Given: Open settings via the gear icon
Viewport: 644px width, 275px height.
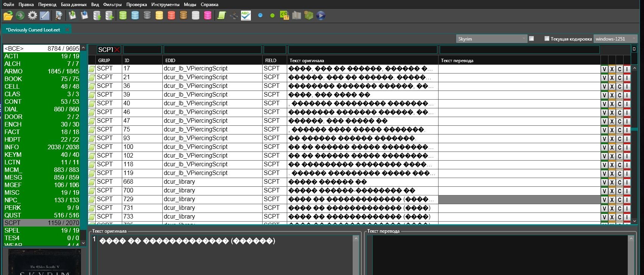Looking at the screenshot, I should pyautogui.click(x=33, y=16).
